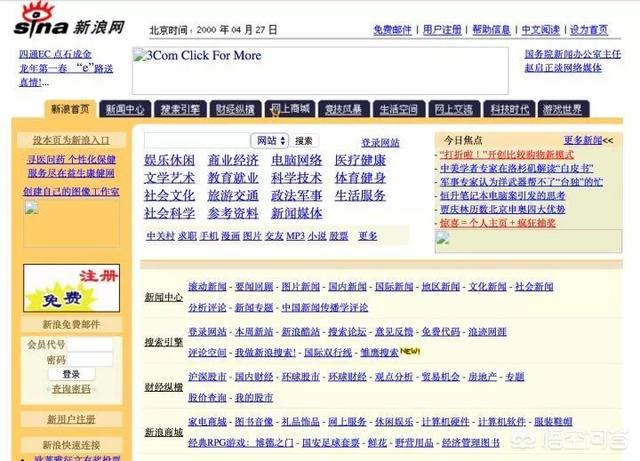Open the 商业经济 directory category

pos(233,160)
